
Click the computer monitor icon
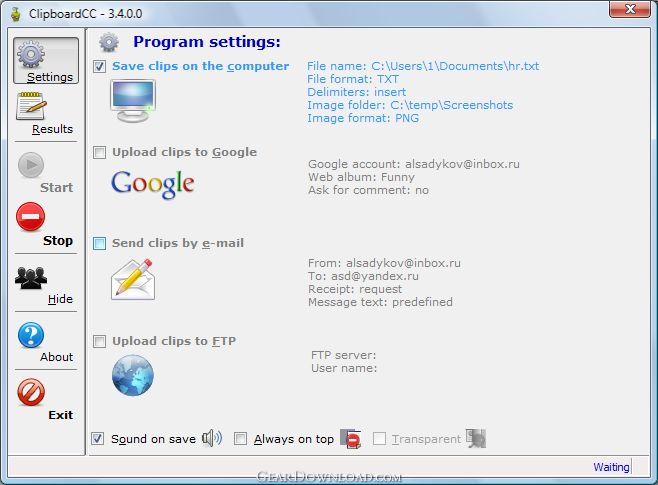click(133, 101)
